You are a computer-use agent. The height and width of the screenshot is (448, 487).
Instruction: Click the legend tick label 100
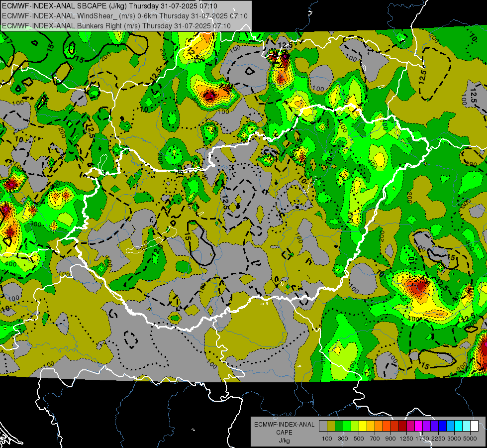pos(327,439)
